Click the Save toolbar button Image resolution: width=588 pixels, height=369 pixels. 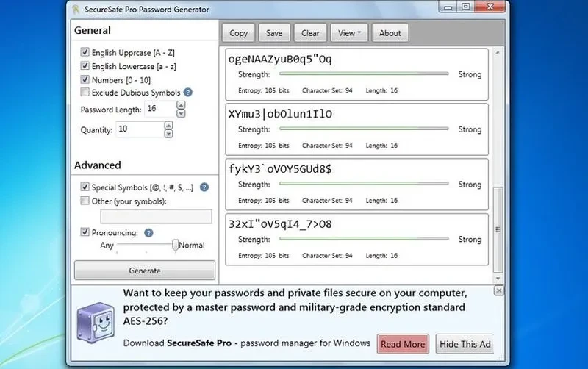pyautogui.click(x=274, y=33)
